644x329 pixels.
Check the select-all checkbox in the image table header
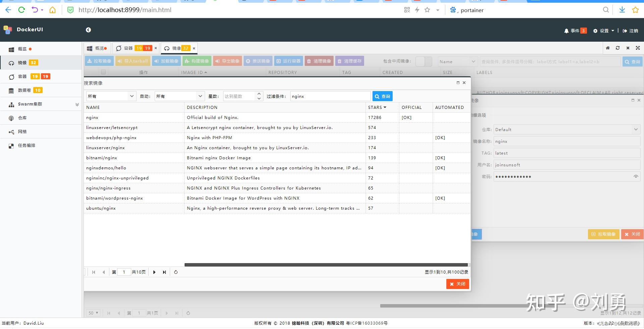pyautogui.click(x=103, y=72)
